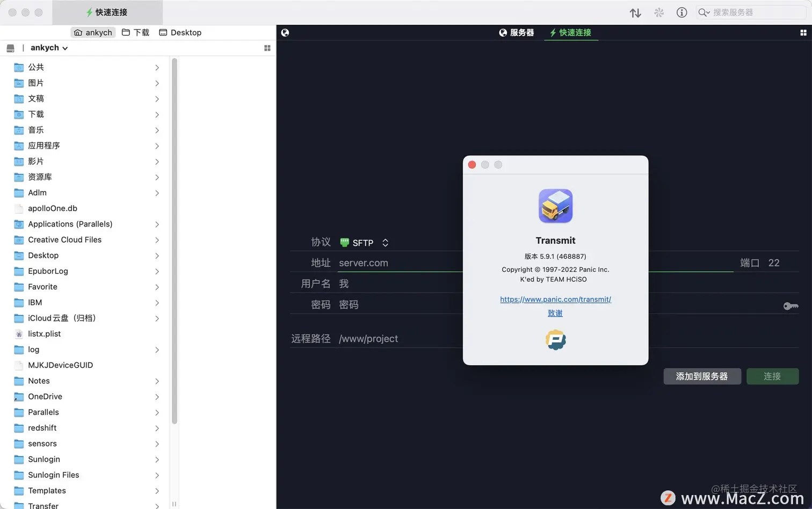This screenshot has height=509, width=812.
Task: Select the ankych home path tab
Action: [x=93, y=33]
